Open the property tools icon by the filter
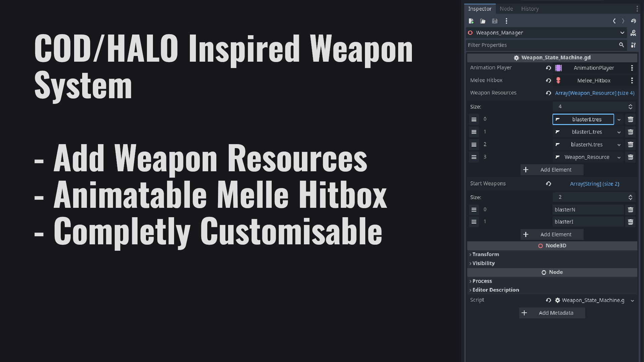Image resolution: width=644 pixels, height=362 pixels. 633,45
